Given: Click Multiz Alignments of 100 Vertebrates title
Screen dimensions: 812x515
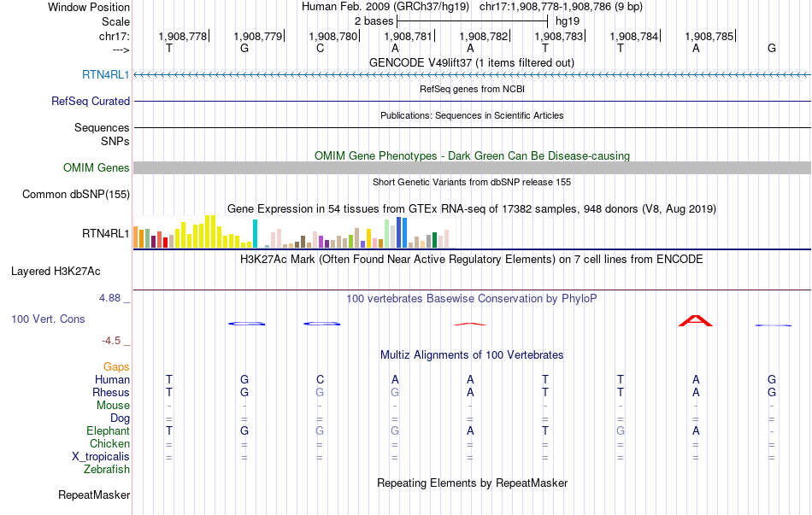Looking at the screenshot, I should 472,355.
